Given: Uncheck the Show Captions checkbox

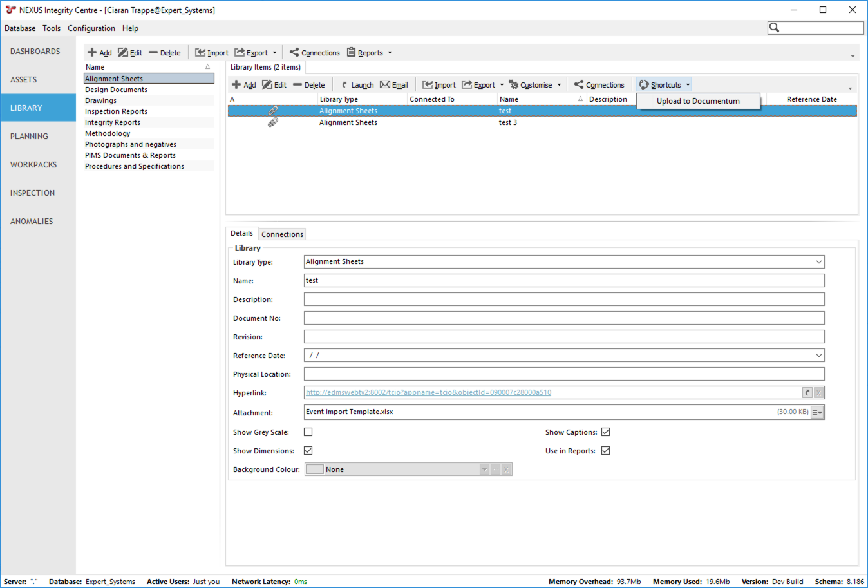Looking at the screenshot, I should [x=606, y=432].
